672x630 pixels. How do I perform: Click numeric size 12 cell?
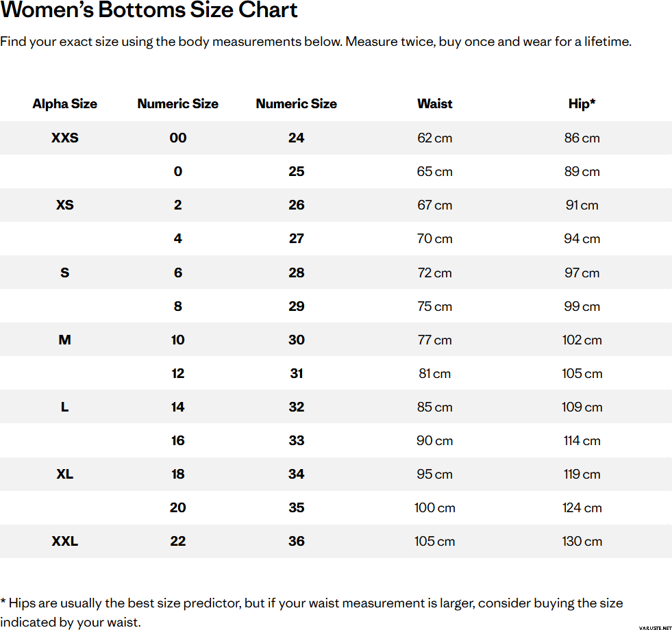pos(177,373)
